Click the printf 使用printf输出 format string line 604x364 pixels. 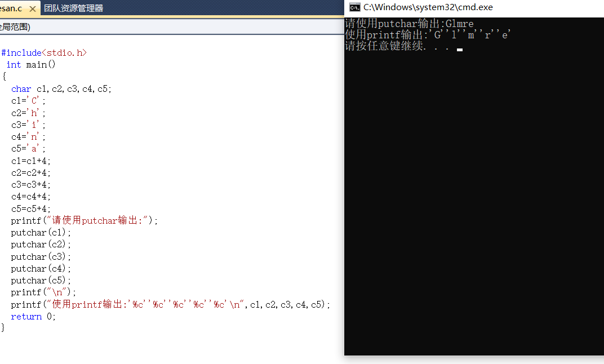171,304
